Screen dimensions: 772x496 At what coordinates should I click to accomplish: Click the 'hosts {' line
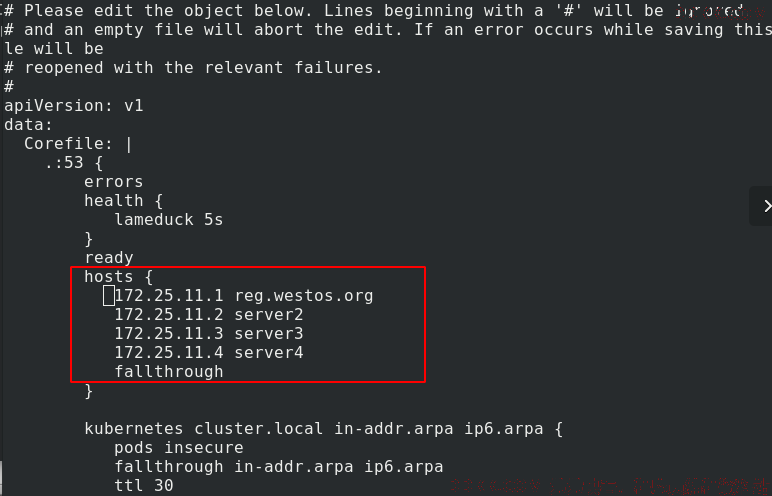(119, 277)
